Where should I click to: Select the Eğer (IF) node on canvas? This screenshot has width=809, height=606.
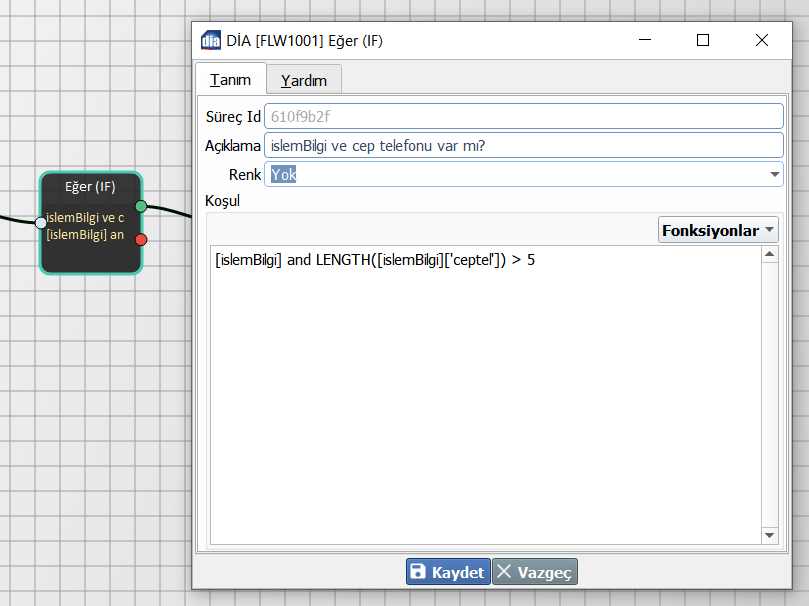pyautogui.click(x=91, y=223)
